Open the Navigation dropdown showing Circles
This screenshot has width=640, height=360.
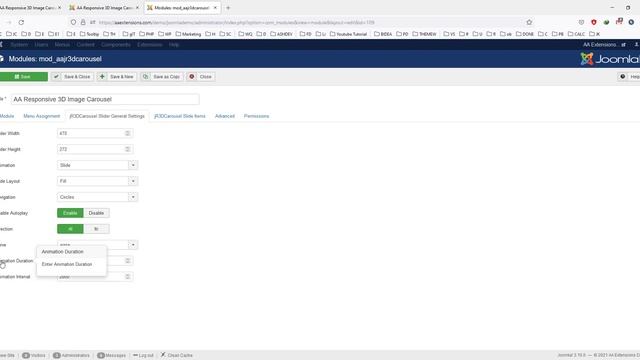click(98, 197)
